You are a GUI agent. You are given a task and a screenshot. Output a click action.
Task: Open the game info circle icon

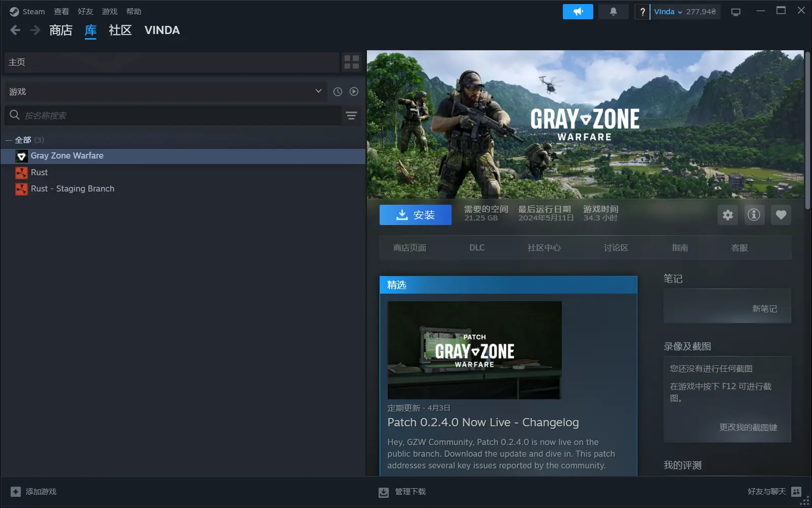(754, 214)
